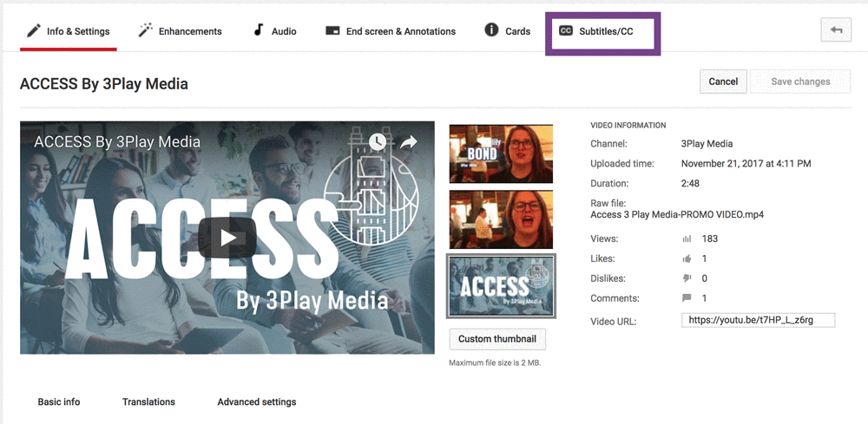868x424 pixels.
Task: Click the Video URL text field
Action: pos(758,321)
